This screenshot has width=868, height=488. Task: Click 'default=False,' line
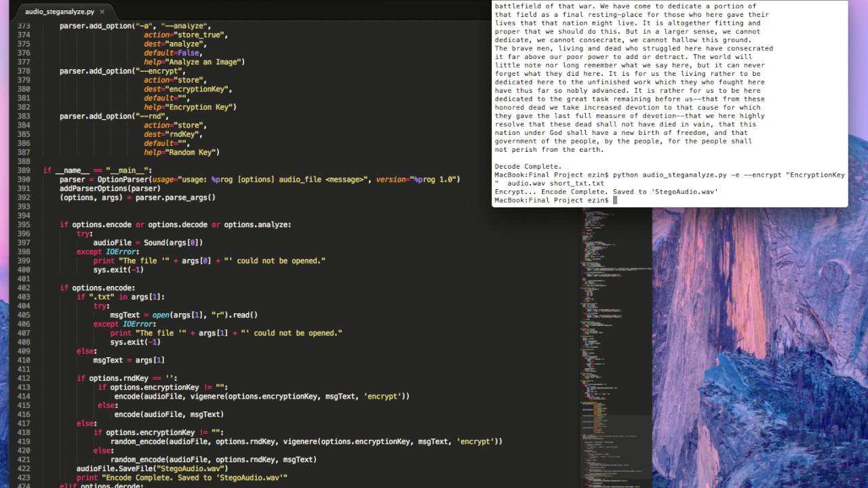coord(173,53)
